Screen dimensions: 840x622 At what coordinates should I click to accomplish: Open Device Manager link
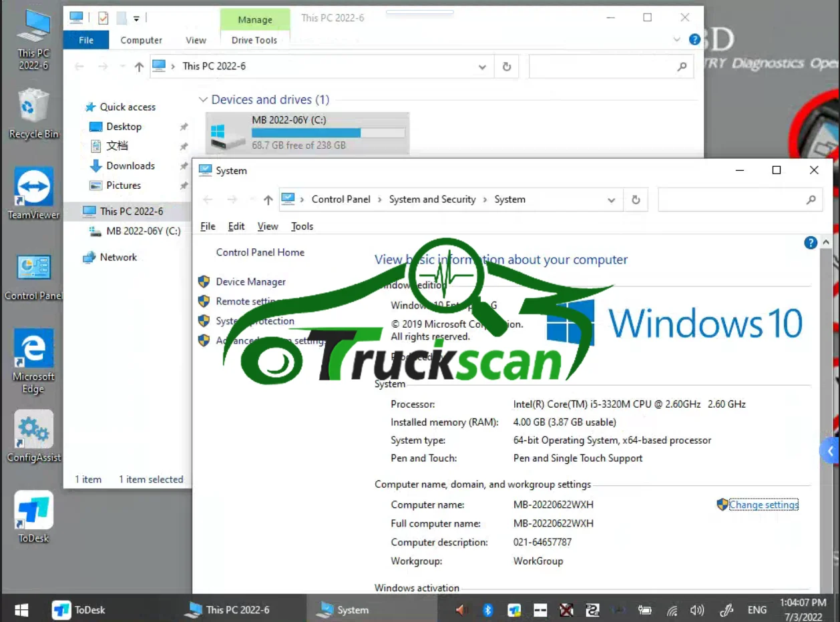pos(251,282)
